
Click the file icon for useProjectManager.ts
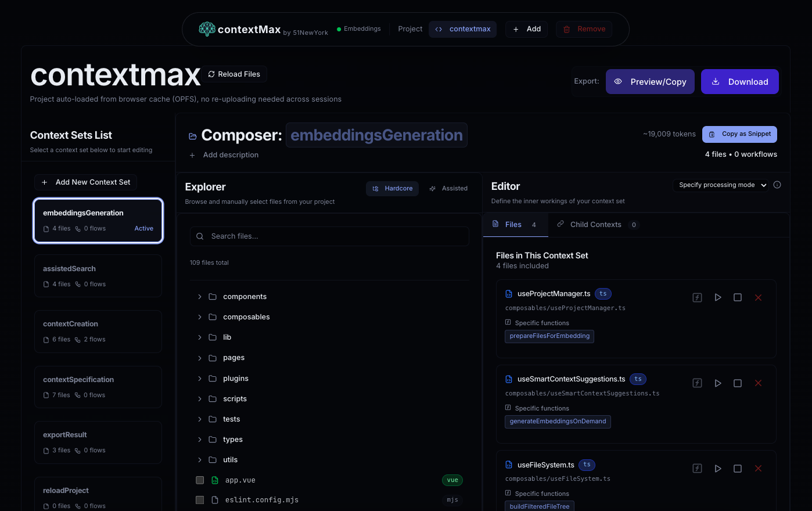point(509,294)
